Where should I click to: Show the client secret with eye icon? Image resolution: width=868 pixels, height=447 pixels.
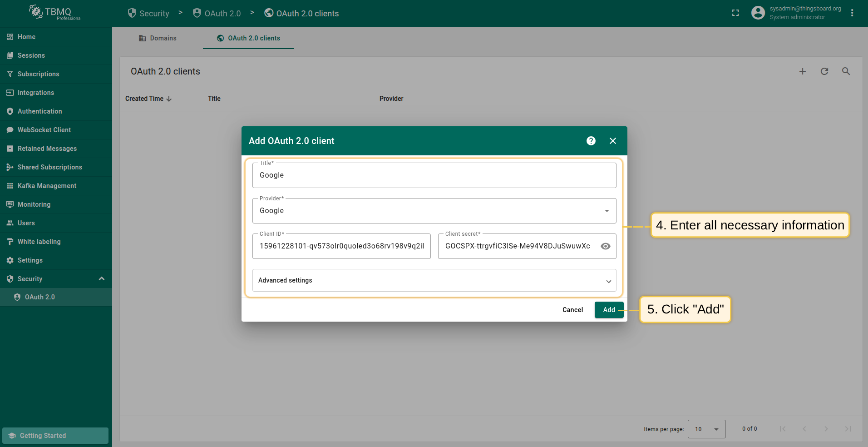605,246
